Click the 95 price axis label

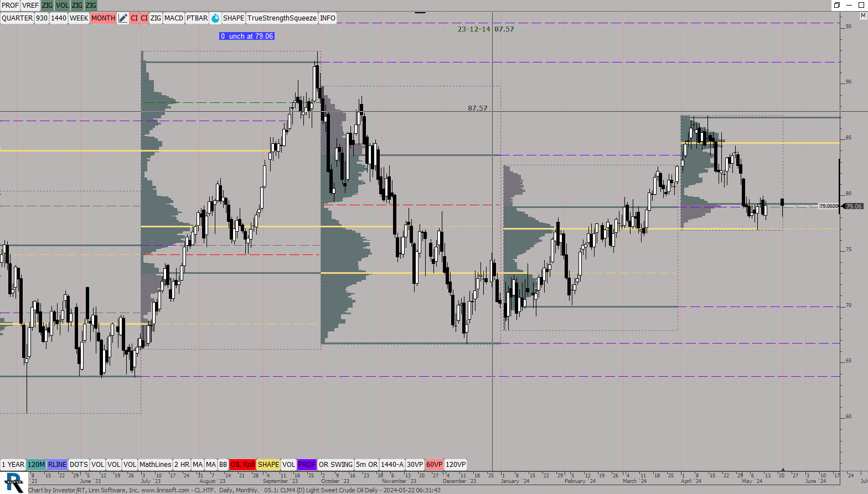(849, 27)
